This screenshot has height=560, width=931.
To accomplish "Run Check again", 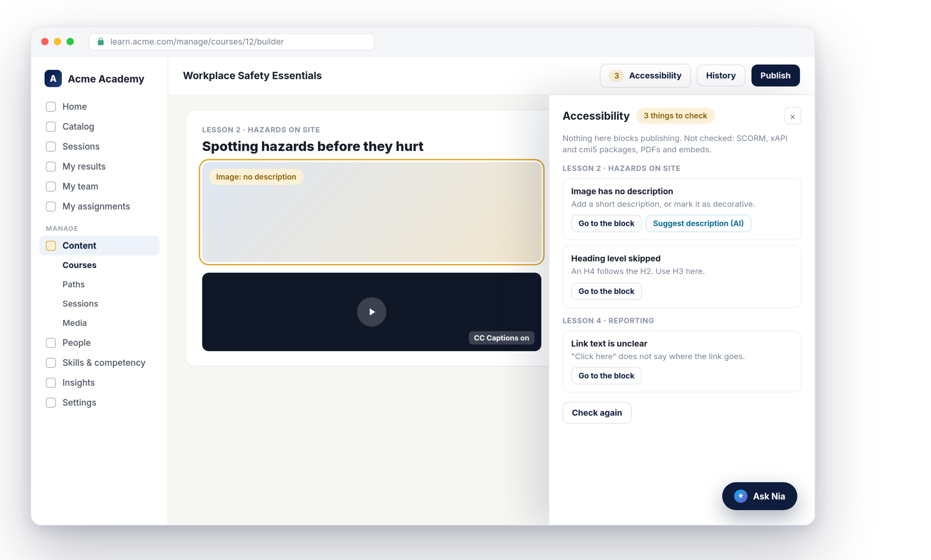I will point(597,413).
